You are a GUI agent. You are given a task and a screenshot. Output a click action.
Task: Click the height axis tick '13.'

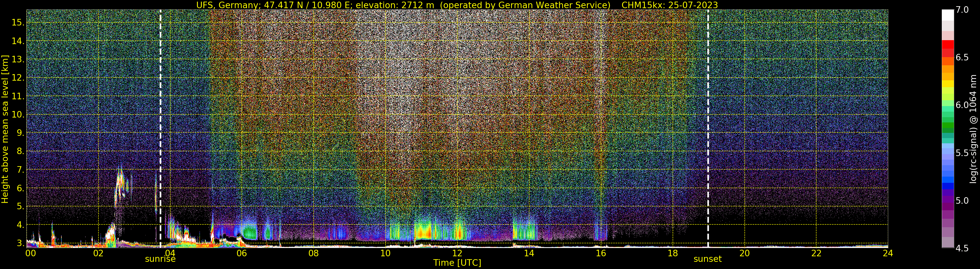pyautogui.click(x=18, y=59)
